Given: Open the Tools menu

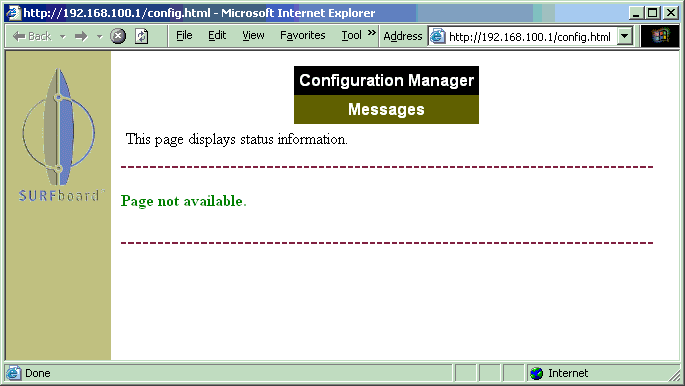Looking at the screenshot, I should (351, 35).
